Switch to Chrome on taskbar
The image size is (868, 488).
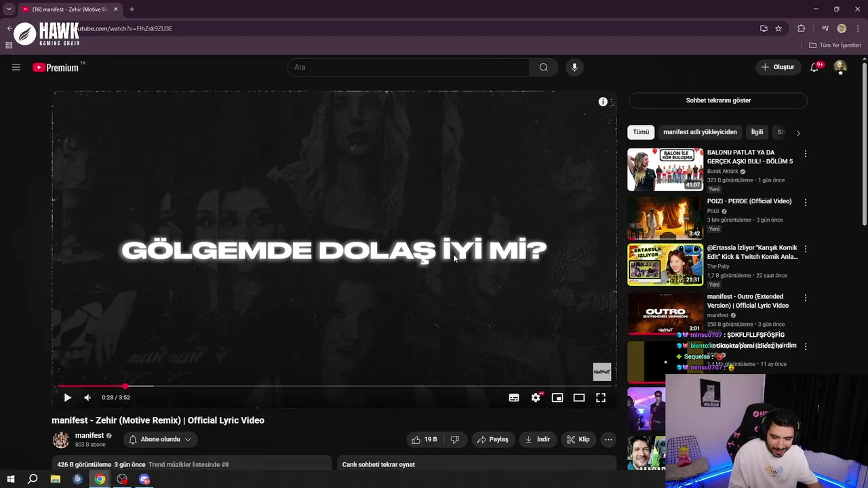(x=100, y=479)
